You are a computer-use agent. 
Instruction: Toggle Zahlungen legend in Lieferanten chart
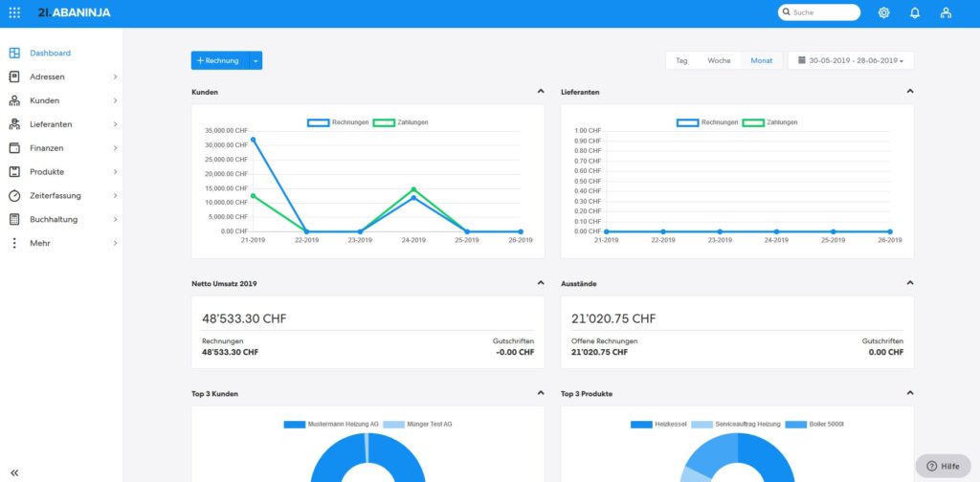pyautogui.click(x=770, y=122)
